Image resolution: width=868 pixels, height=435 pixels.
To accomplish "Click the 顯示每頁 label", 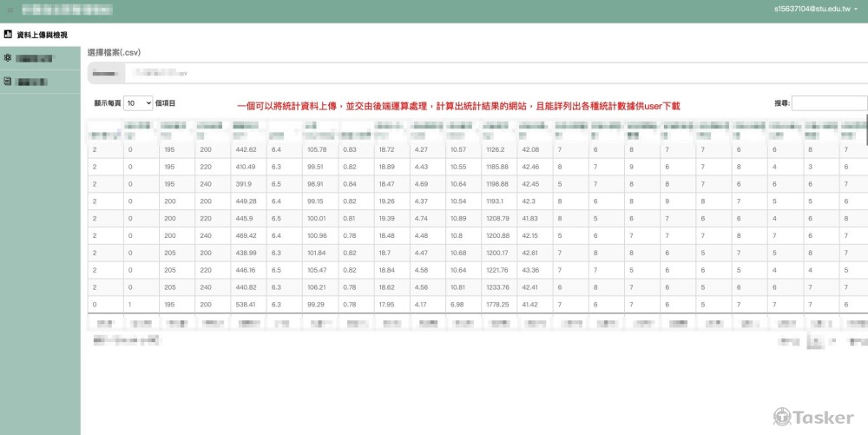I will coord(108,103).
